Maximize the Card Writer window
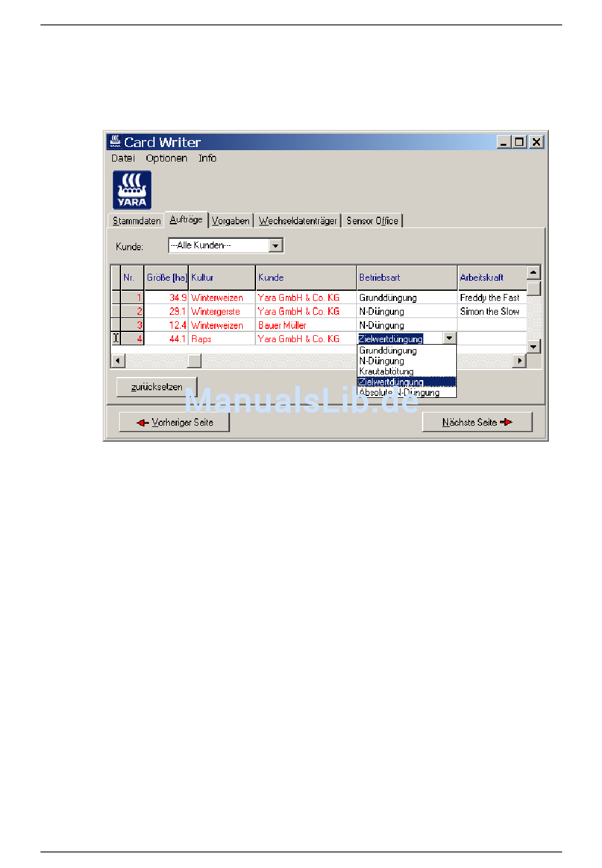The width and height of the screenshot is (602, 868). tap(520, 142)
